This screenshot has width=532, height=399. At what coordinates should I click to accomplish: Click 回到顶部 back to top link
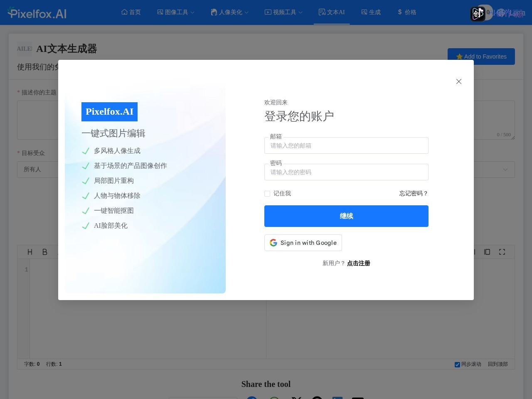498,364
